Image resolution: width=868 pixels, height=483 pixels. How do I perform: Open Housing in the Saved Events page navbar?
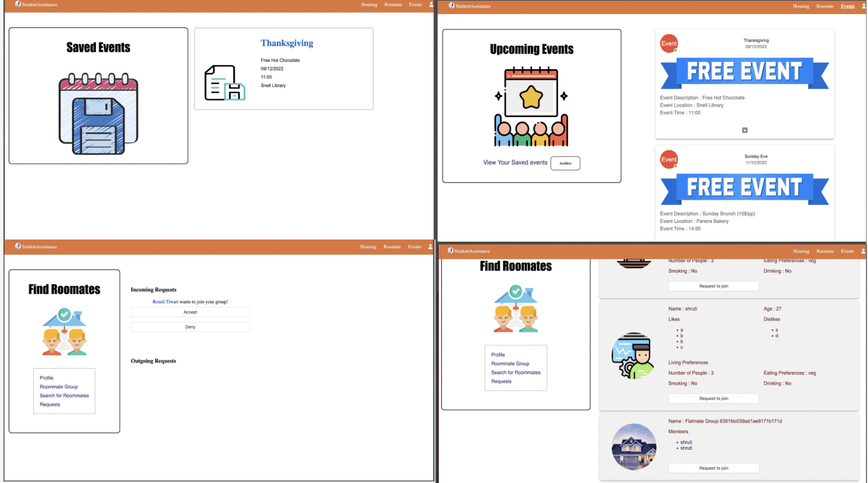pyautogui.click(x=369, y=5)
